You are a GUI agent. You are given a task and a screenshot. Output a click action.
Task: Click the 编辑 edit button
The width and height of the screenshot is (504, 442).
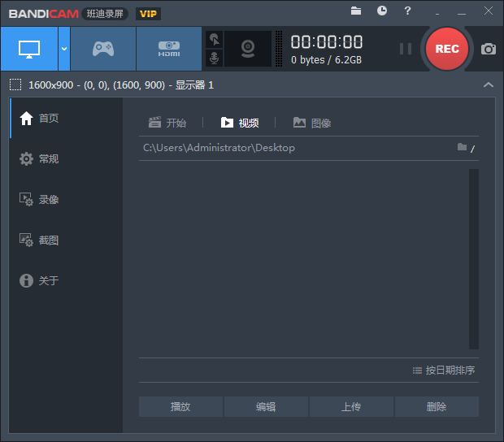(x=266, y=407)
